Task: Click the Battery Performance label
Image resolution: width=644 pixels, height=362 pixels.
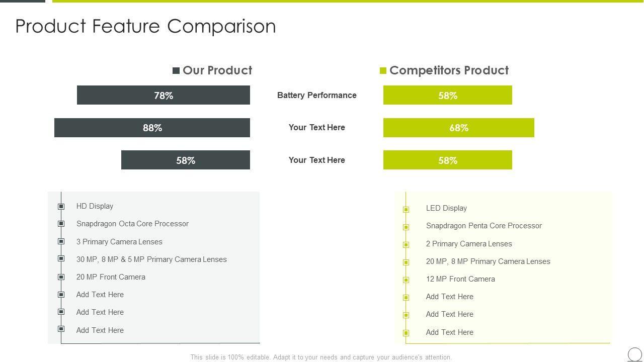Action: point(316,95)
